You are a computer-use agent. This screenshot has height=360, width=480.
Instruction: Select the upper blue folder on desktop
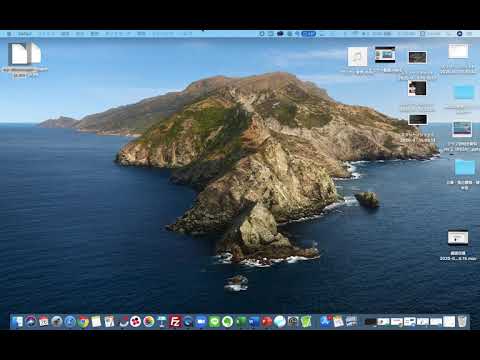pyautogui.click(x=464, y=93)
